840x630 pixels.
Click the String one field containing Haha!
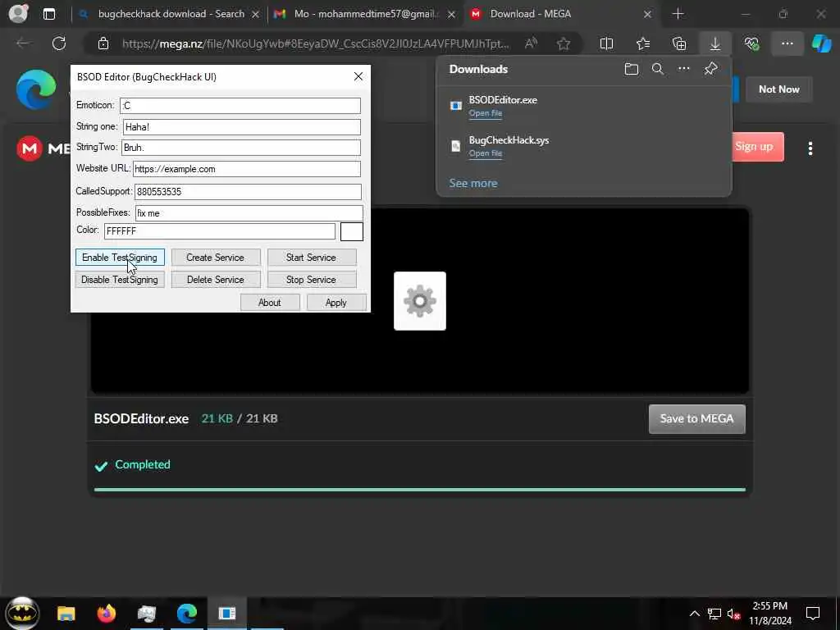(x=242, y=127)
